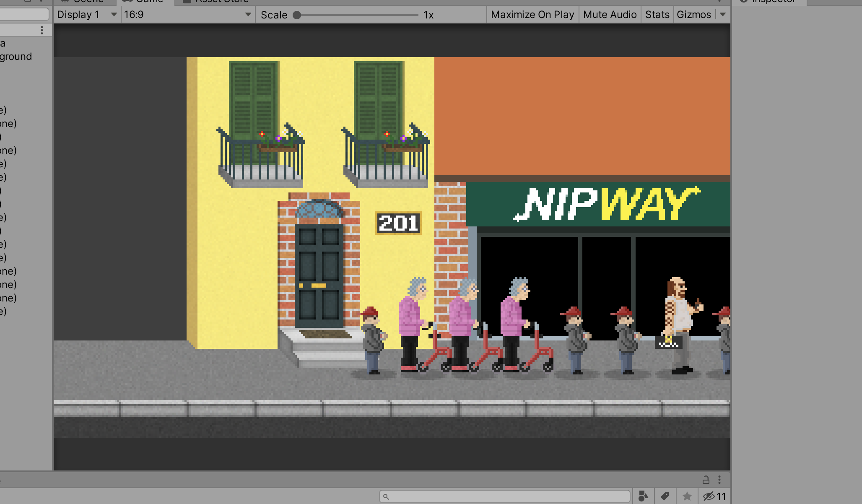
Task: Open the Project panel three-dot menu
Action: (719, 480)
